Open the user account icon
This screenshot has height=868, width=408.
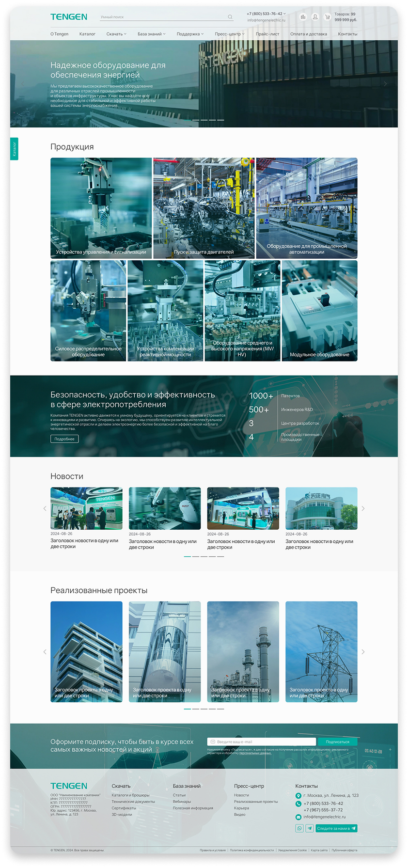[x=315, y=17]
